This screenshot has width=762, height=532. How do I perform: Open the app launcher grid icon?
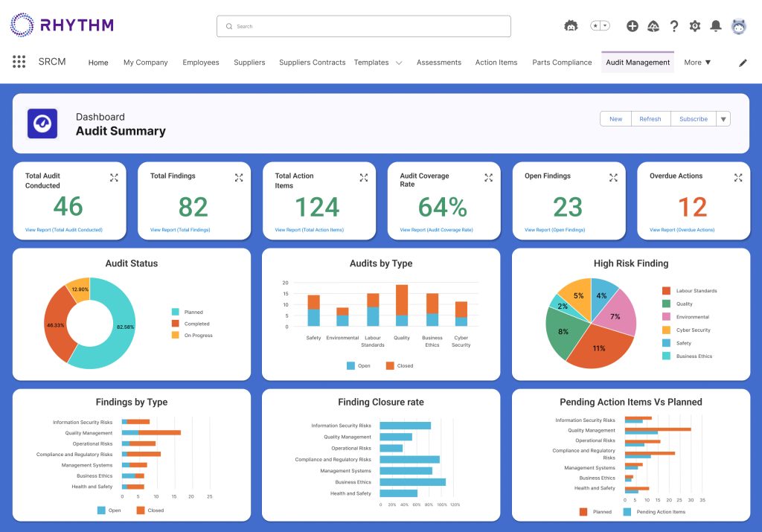[x=19, y=62]
